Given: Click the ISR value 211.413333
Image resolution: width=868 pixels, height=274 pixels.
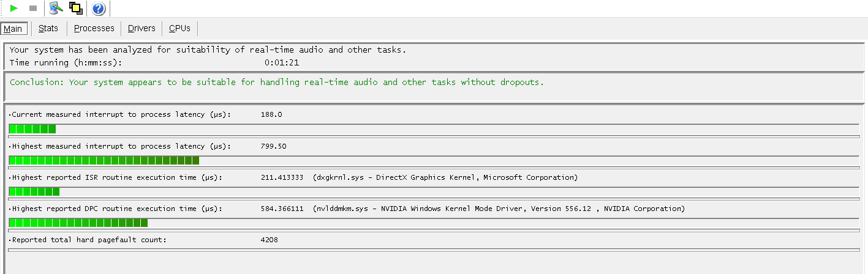Looking at the screenshot, I should point(282,177).
